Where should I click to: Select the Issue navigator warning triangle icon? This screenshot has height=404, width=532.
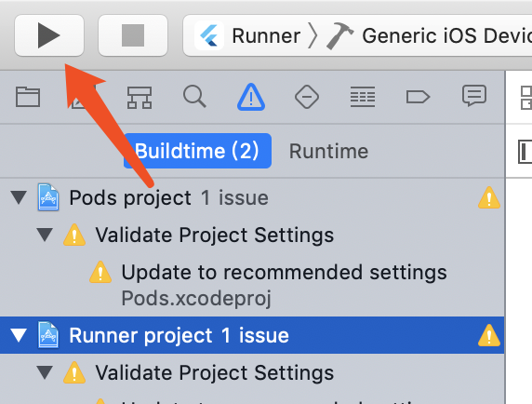coord(251,97)
